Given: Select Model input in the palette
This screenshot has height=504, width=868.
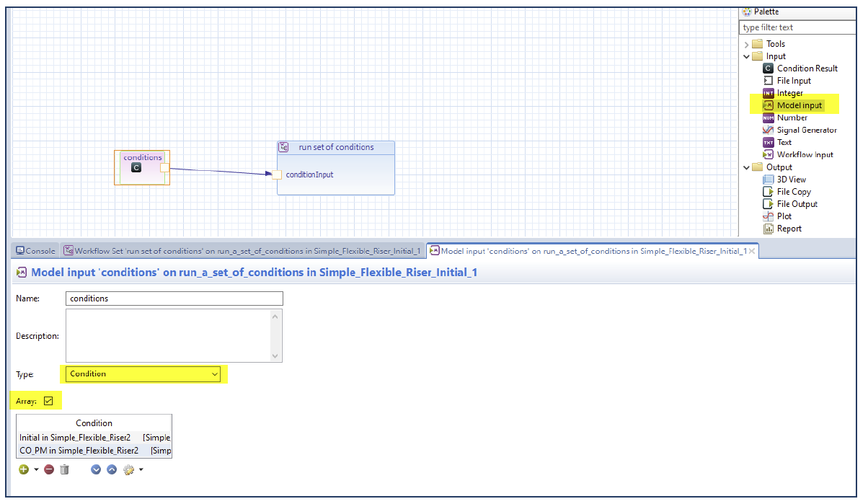Looking at the screenshot, I should (799, 105).
